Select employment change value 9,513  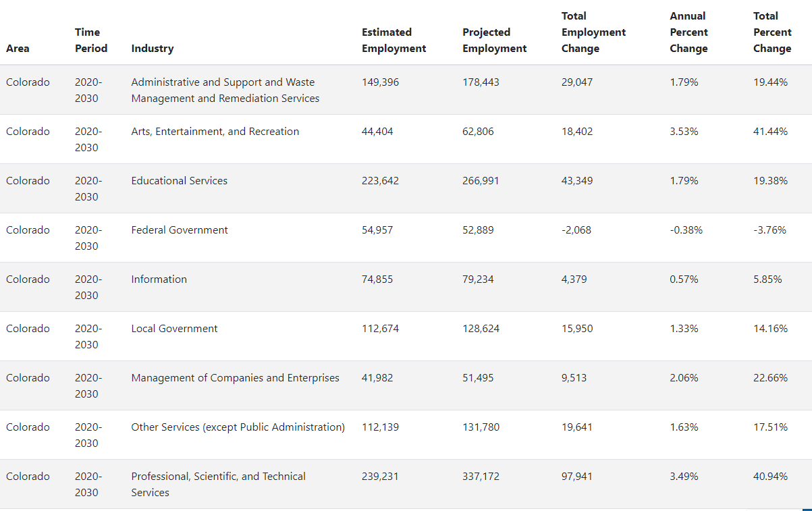[x=574, y=378]
